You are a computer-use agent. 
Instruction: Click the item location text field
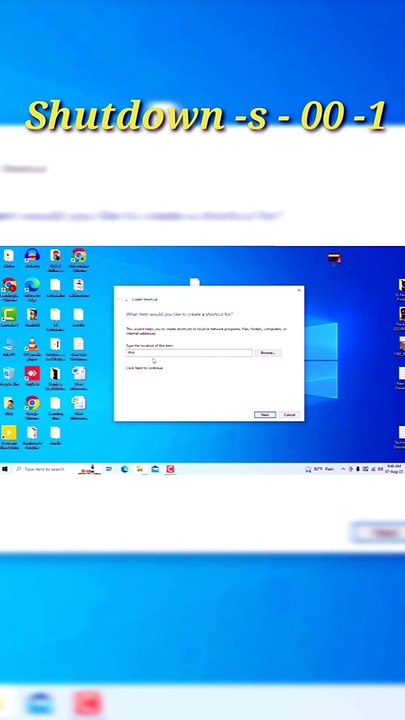(x=189, y=353)
